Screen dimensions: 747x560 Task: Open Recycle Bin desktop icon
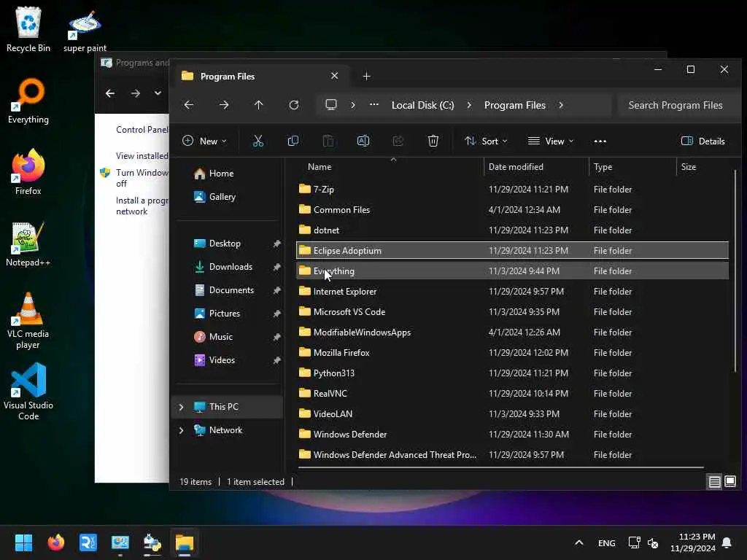tap(28, 28)
